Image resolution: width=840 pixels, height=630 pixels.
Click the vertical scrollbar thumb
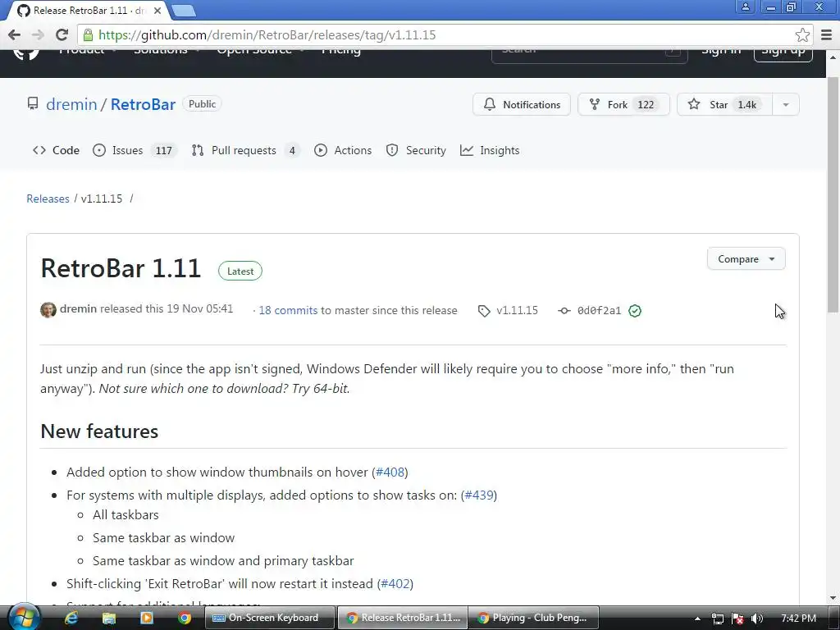pyautogui.click(x=833, y=193)
